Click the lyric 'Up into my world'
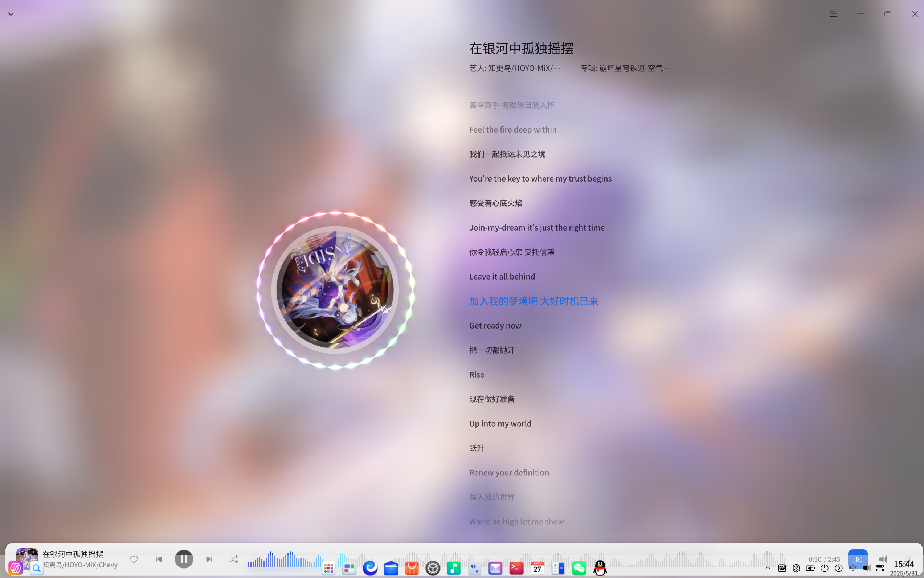924x578 pixels. (x=500, y=424)
